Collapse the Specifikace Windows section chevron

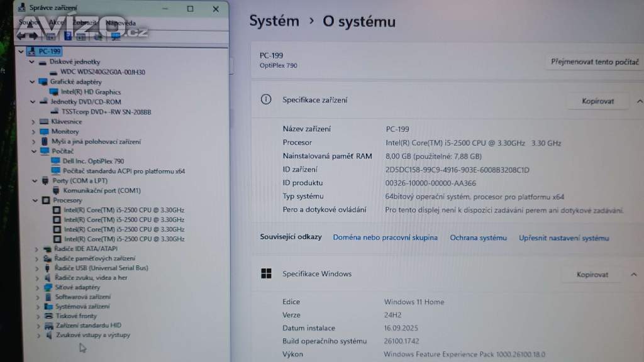tap(634, 275)
